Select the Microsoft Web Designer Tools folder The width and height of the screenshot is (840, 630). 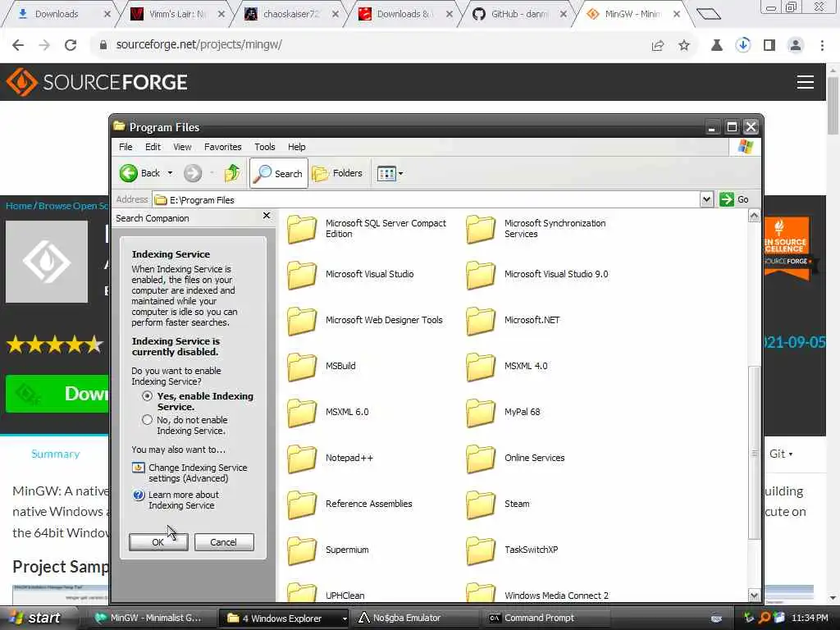tap(365, 321)
